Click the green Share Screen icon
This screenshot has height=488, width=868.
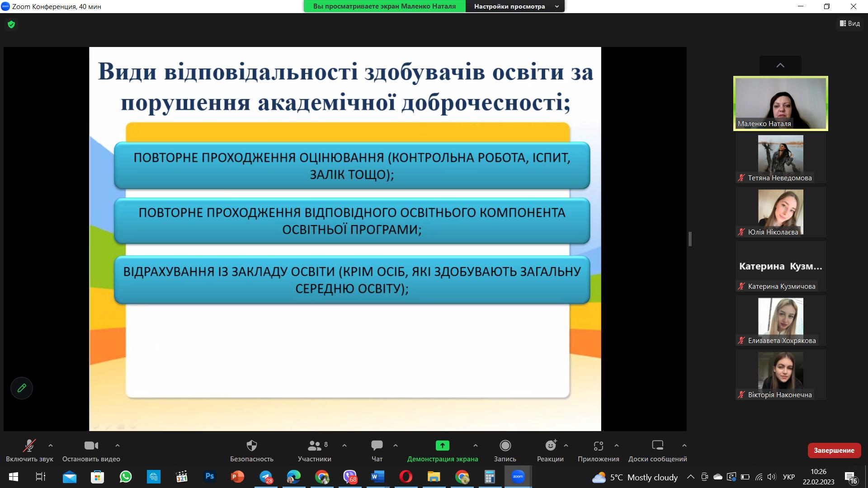(442, 446)
